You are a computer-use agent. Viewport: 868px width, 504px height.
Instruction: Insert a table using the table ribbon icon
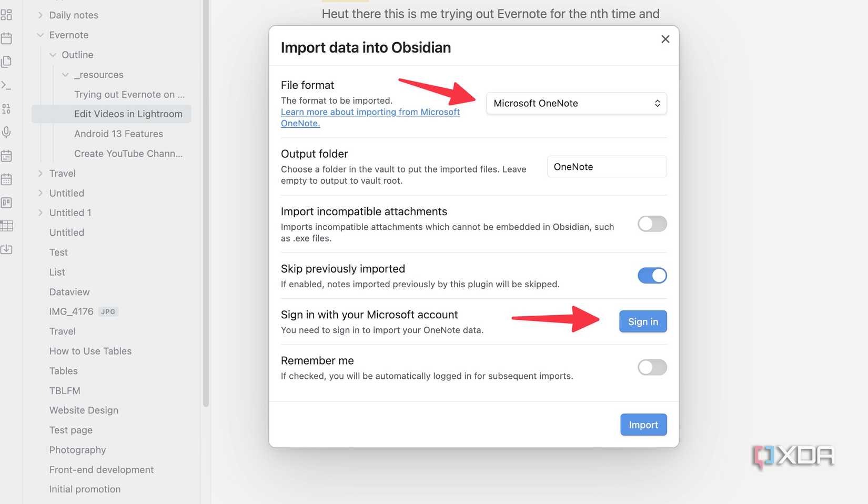pyautogui.click(x=7, y=226)
